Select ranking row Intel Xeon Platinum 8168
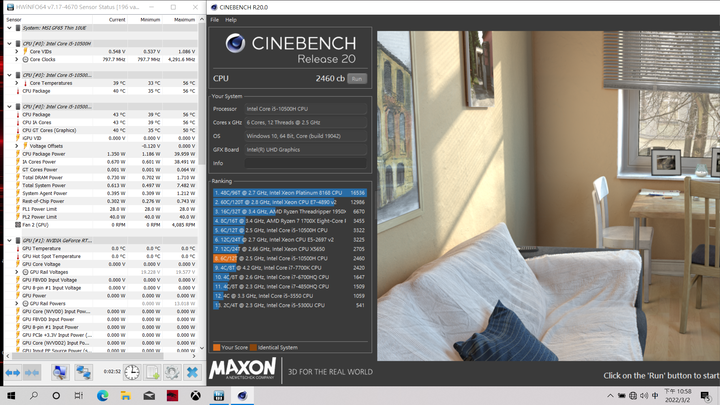720x405 pixels. (290, 193)
